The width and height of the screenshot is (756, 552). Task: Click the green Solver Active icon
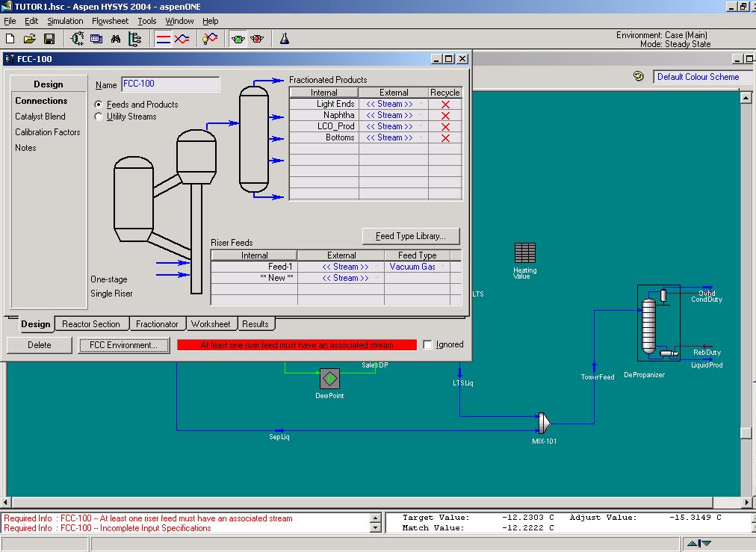pos(238,39)
